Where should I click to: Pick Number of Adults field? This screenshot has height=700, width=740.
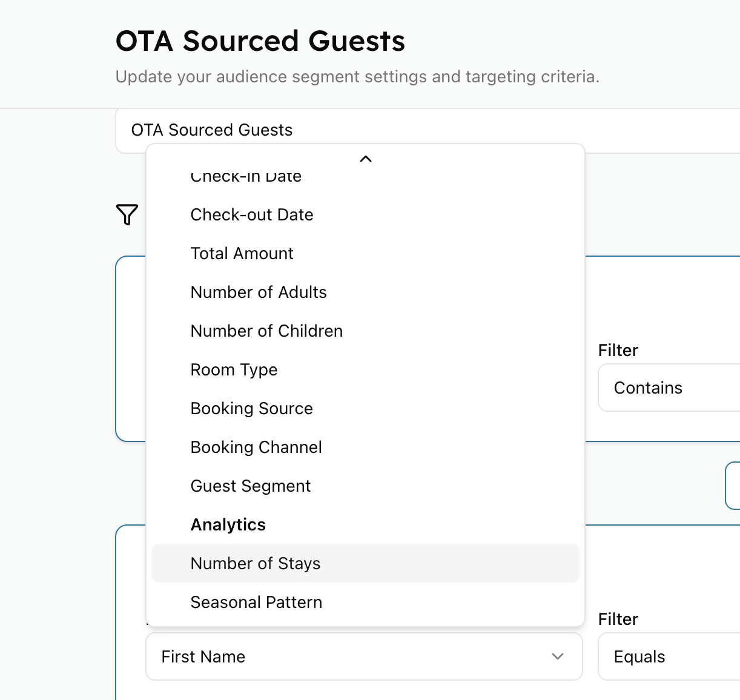[x=259, y=292]
